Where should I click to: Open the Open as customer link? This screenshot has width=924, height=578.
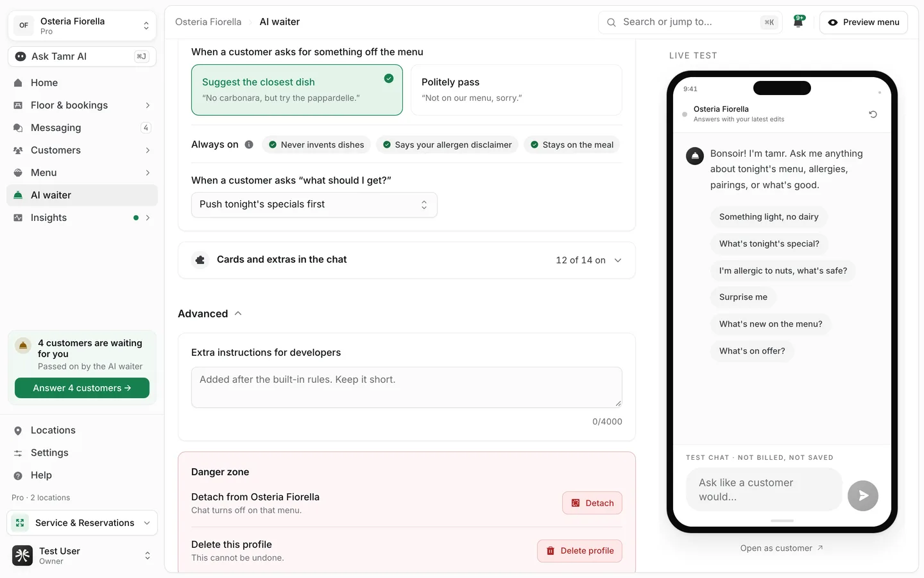click(782, 548)
